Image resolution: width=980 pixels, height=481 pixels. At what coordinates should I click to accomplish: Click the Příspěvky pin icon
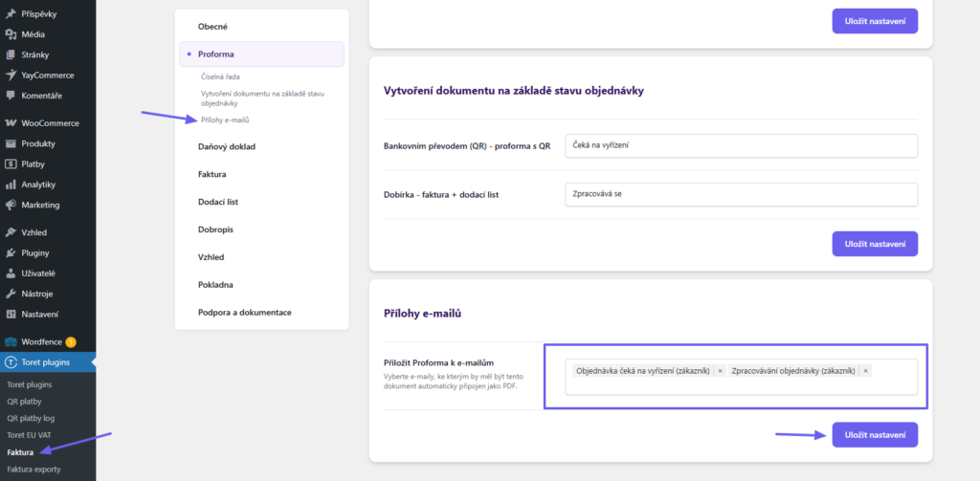click(x=10, y=13)
